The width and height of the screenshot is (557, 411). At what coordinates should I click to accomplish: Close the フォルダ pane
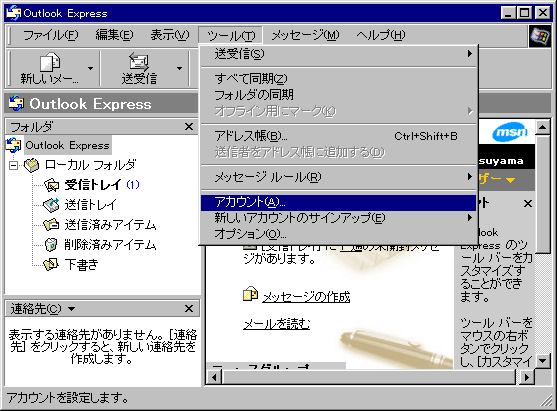click(189, 126)
